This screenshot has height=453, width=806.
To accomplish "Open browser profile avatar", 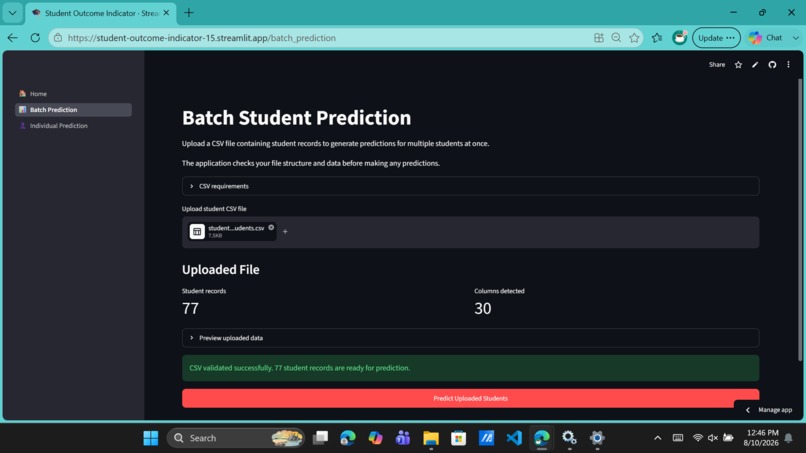I will click(x=679, y=38).
